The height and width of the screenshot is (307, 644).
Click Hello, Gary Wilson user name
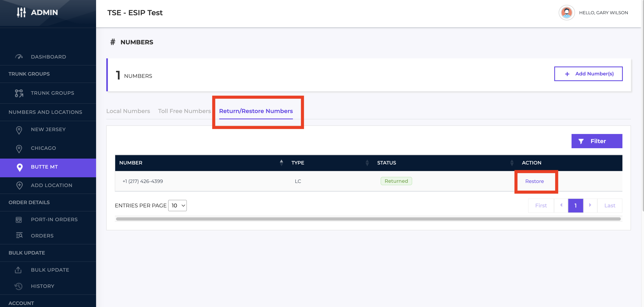603,13
